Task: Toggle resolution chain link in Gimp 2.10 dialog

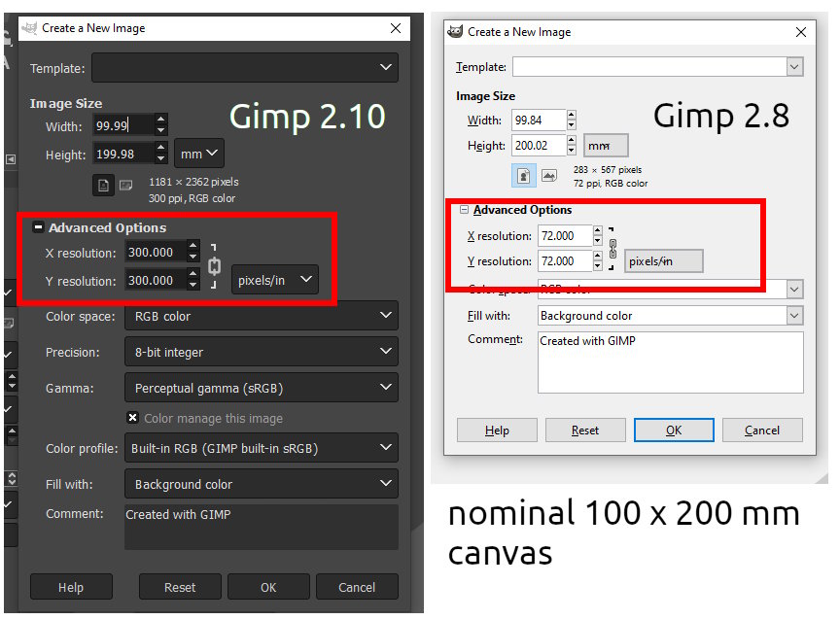Action: pos(214,266)
